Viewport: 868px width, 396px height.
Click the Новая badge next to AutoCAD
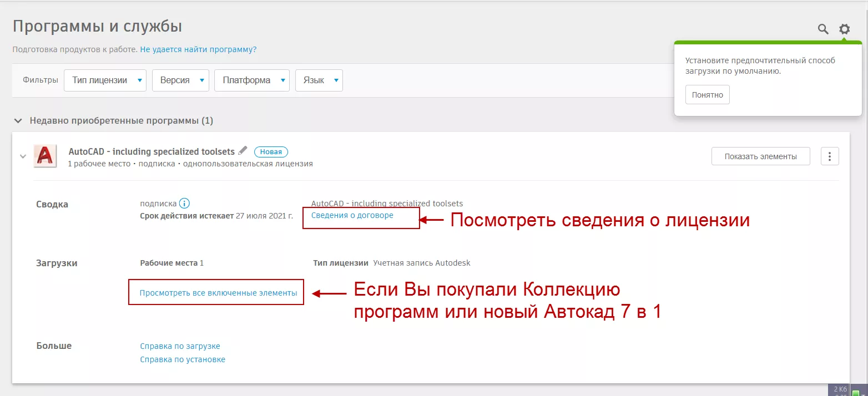[271, 152]
